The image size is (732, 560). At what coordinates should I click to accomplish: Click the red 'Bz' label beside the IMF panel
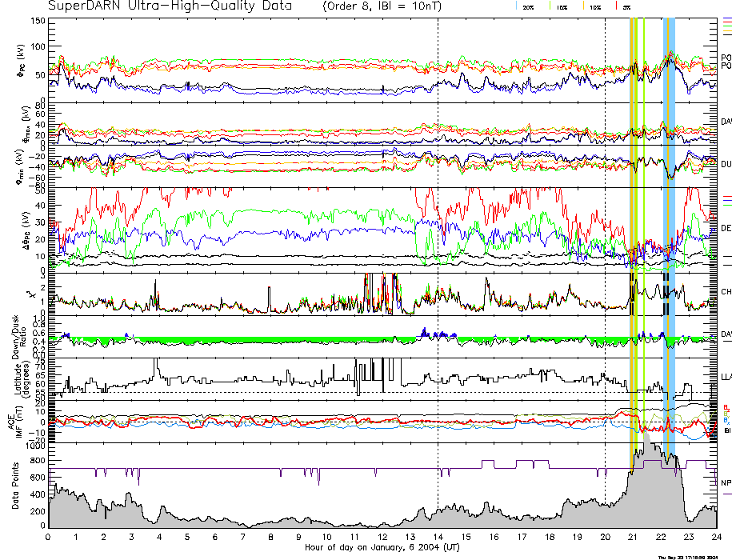click(x=726, y=407)
